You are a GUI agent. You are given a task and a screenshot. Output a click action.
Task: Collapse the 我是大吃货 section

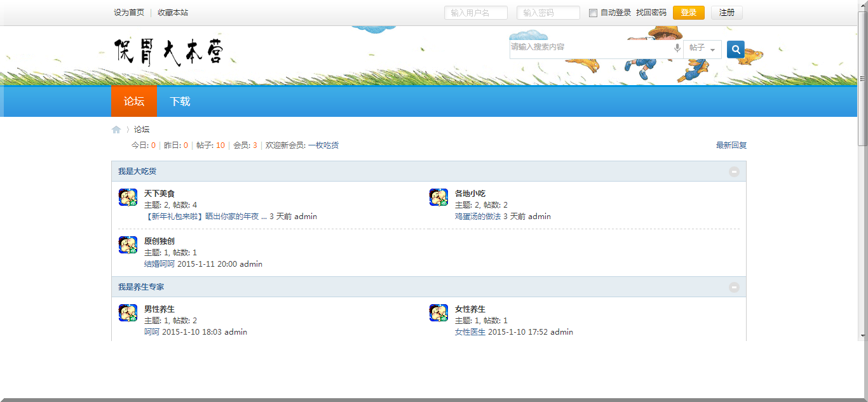pos(734,171)
